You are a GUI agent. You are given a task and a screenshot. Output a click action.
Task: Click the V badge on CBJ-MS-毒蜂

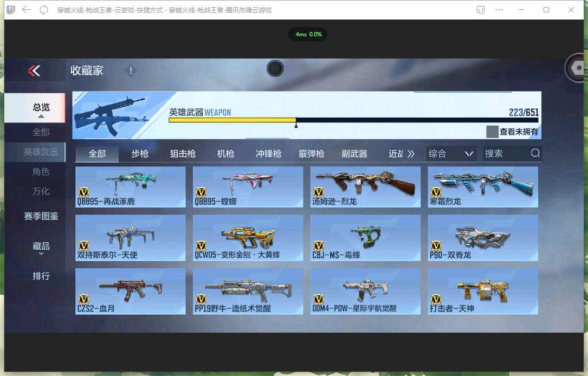pos(318,245)
